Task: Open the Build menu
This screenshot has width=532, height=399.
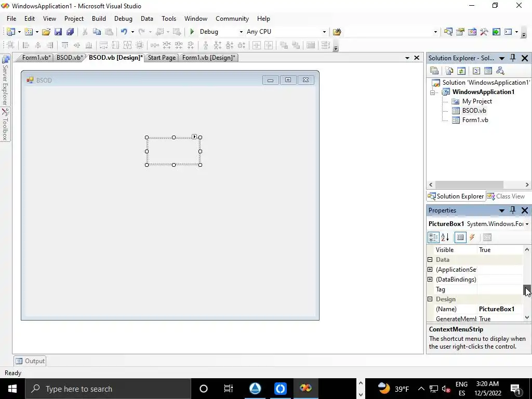Action: pyautogui.click(x=99, y=19)
